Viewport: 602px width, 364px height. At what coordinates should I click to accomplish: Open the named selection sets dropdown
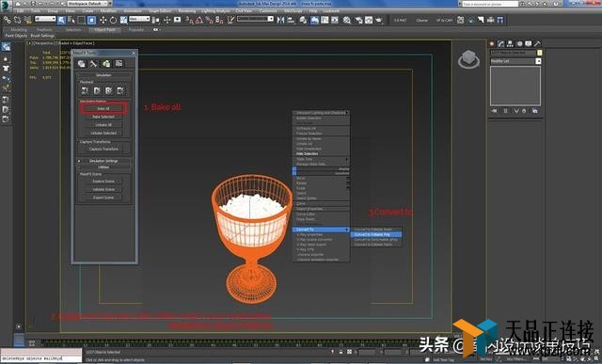tap(255, 19)
